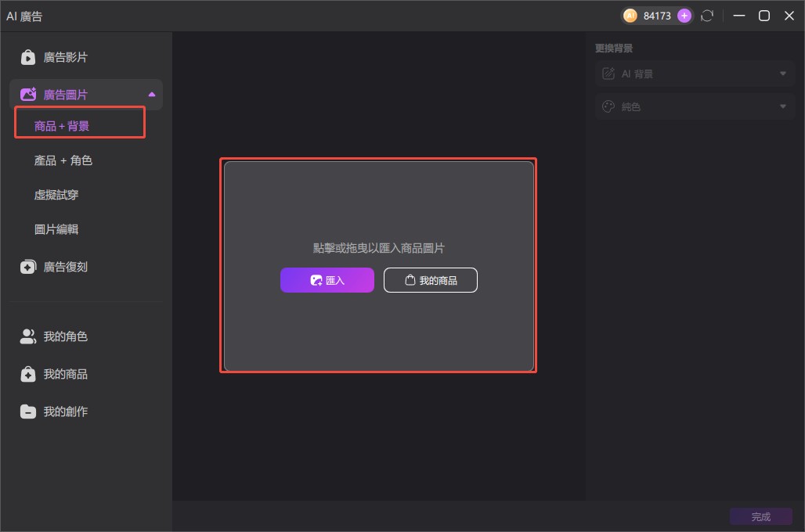Viewport: 805px width, 532px height.
Task: Close the AI 廣告 window
Action: [789, 16]
